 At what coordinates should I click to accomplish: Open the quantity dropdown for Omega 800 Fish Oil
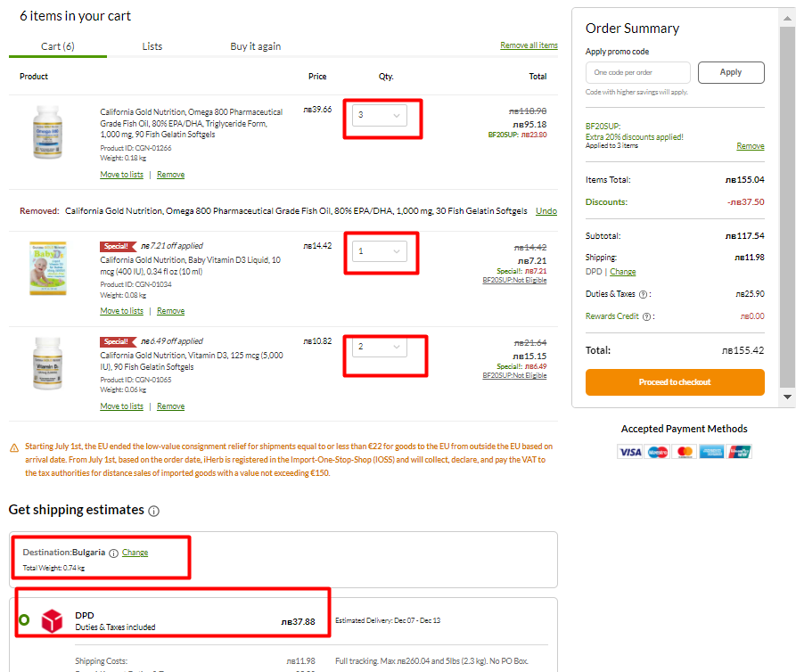380,116
